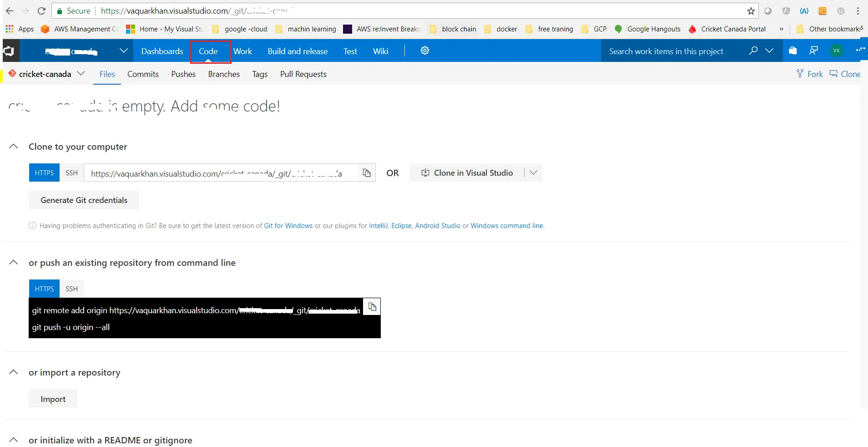Open the Windows command line link
Image resolution: width=868 pixels, height=447 pixels.
(507, 226)
